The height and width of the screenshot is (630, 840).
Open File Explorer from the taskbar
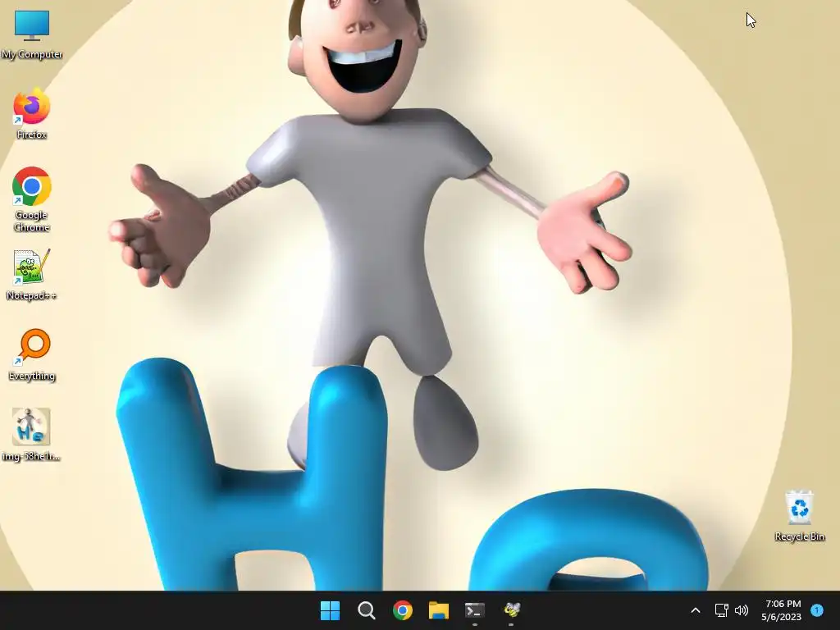click(439, 610)
